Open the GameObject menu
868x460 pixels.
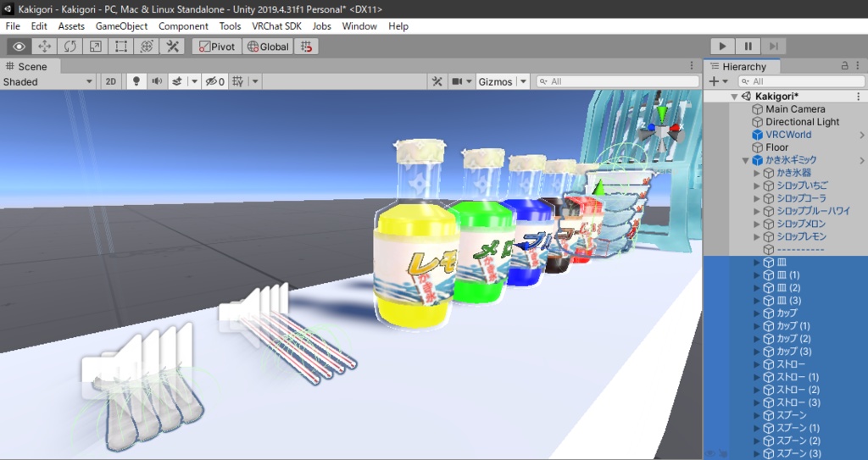(x=121, y=26)
